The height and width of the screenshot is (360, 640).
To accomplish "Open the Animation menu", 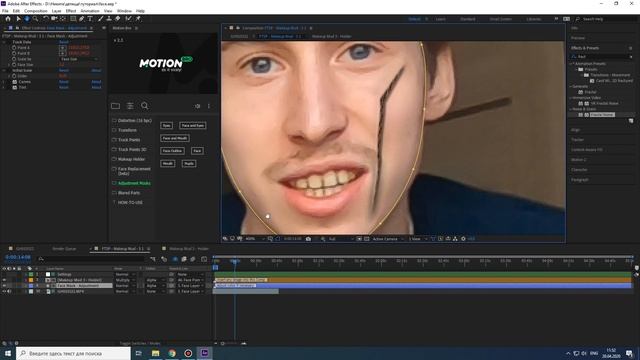I will (x=90, y=11).
